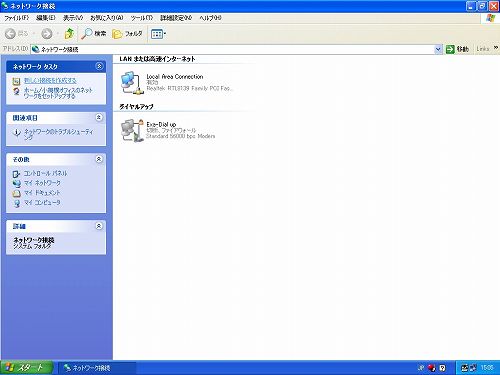Open the Forward button history arrow

point(57,33)
